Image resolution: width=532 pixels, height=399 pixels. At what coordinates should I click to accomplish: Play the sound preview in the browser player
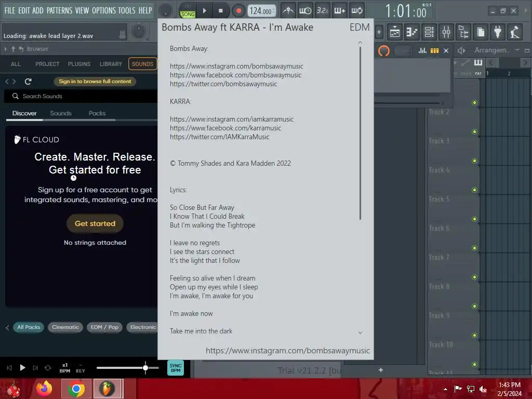pos(22,367)
